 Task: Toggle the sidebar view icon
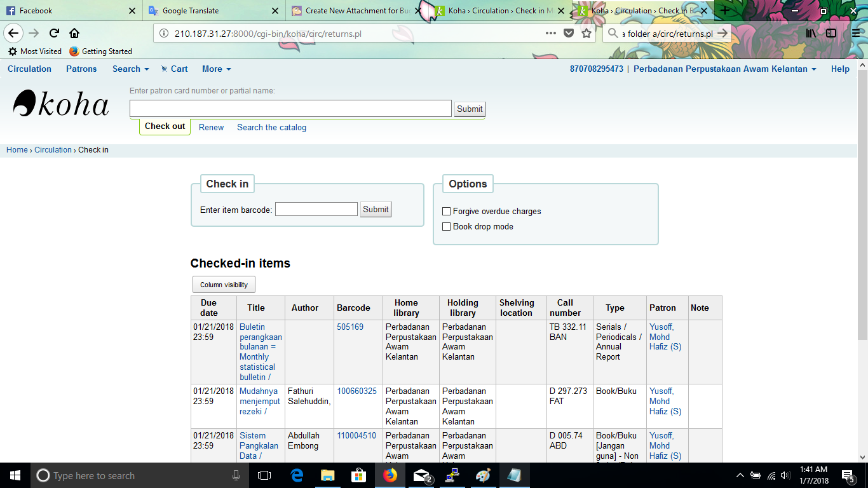coord(831,33)
